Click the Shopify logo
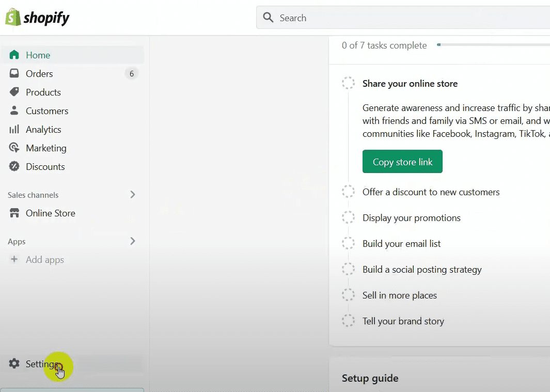This screenshot has width=550, height=392. [37, 18]
